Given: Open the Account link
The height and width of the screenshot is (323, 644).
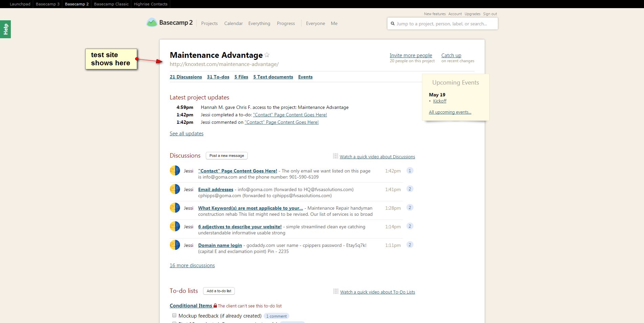Looking at the screenshot, I should click(455, 14).
